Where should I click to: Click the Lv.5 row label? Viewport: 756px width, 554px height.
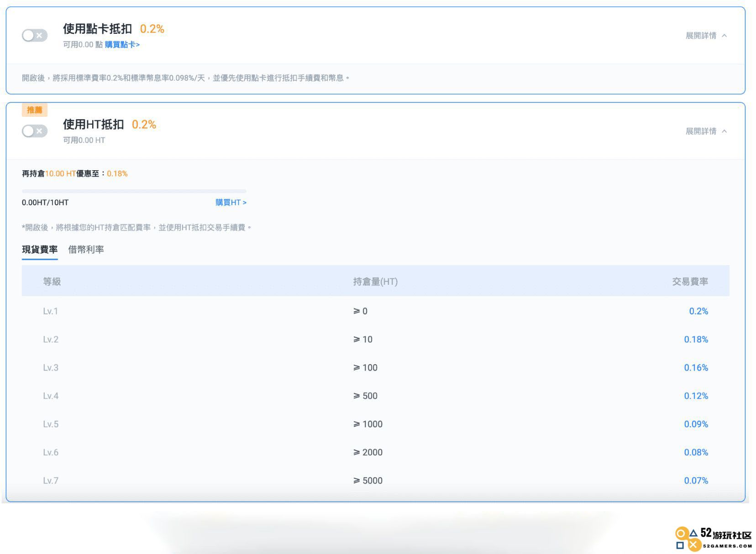point(51,424)
